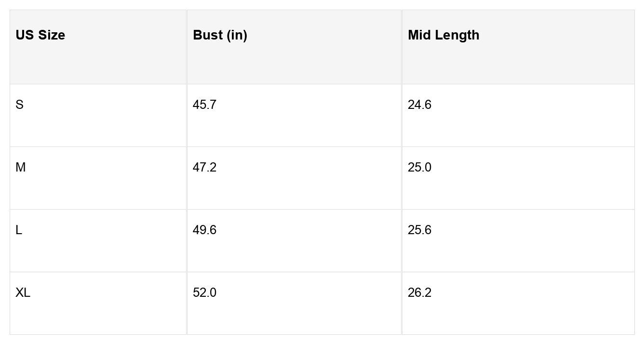Viewport: 644px width, 344px height.
Task: Select the size label beside 52.0 bust
Action: (23, 292)
